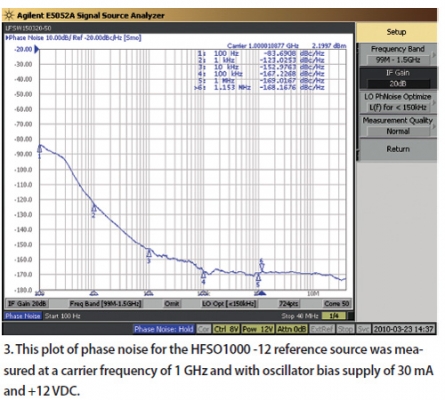
Task: Click the 10M frequency axis label
Action: pyautogui.click(x=313, y=293)
